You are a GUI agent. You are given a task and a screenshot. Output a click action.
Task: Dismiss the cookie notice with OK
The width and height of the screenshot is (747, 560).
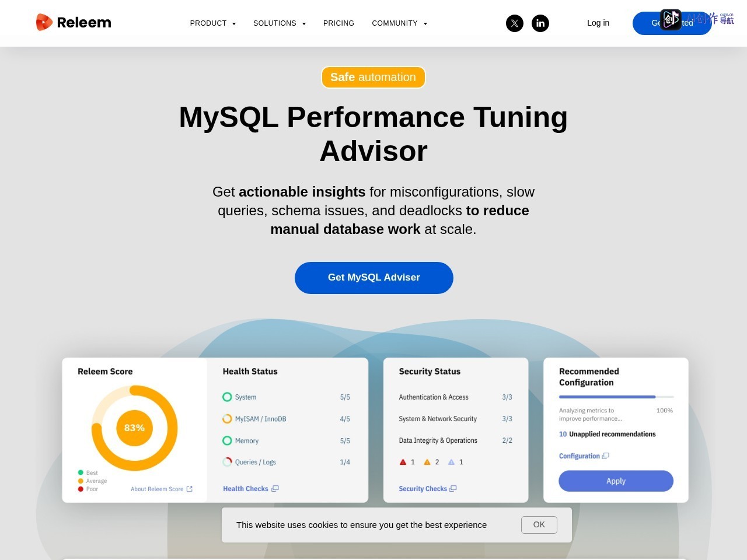point(539,525)
